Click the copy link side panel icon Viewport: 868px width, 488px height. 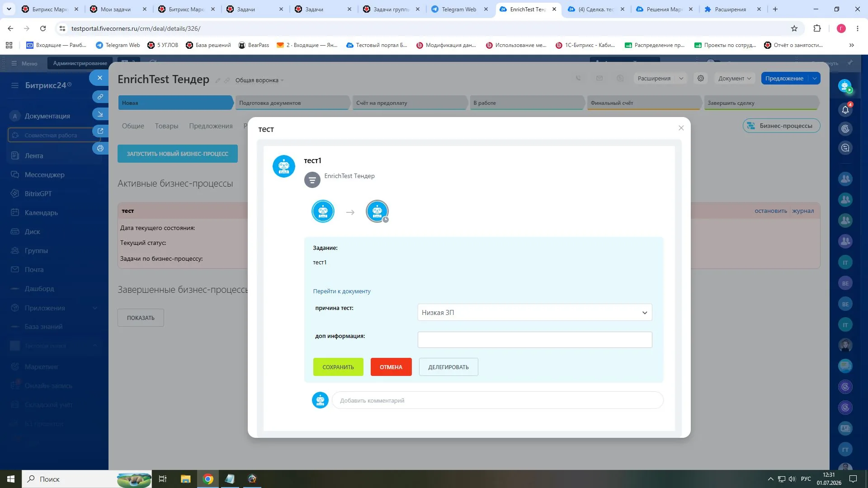point(100,97)
